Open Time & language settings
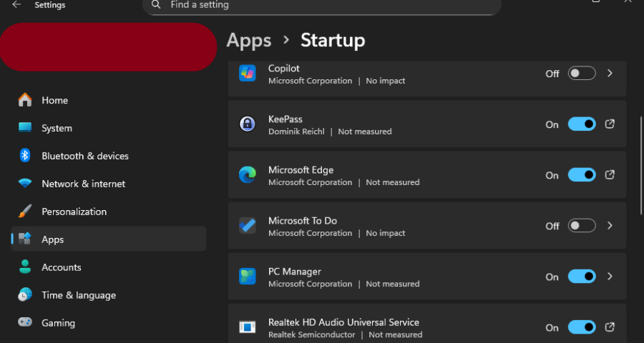Screen dimensions: 644x343 109,295
